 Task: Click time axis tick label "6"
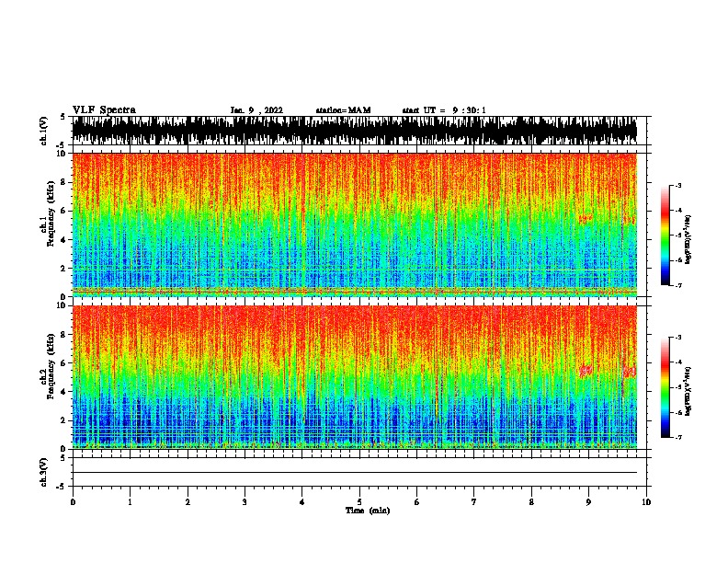[416, 502]
